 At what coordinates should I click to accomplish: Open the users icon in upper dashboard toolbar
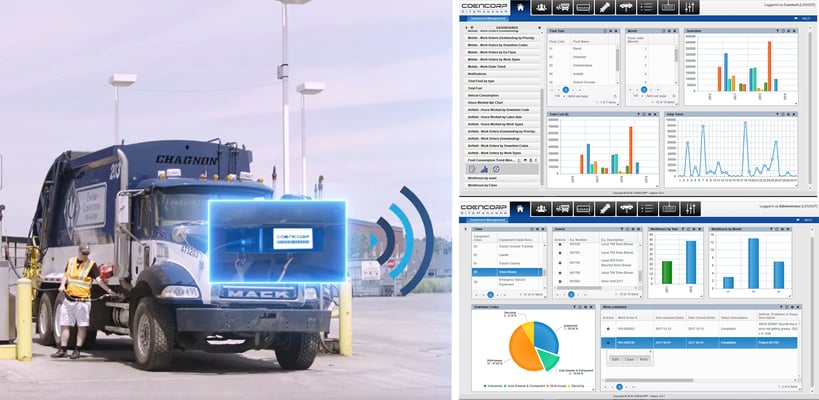click(541, 7)
